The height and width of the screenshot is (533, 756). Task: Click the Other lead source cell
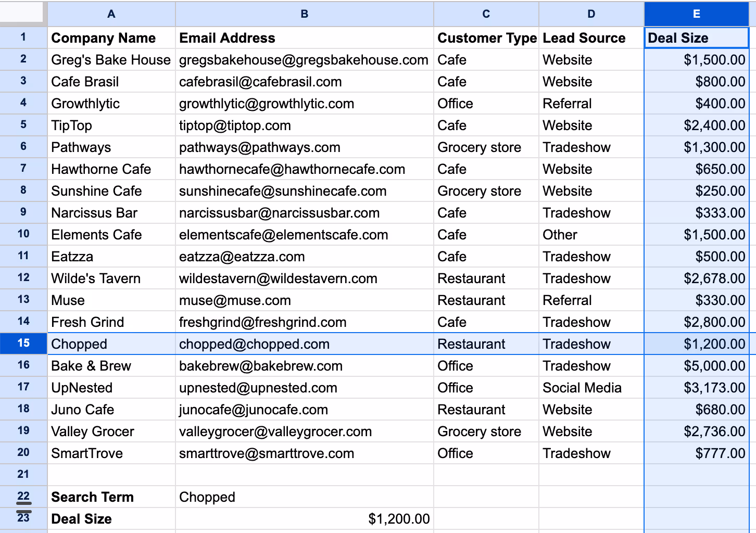591,235
